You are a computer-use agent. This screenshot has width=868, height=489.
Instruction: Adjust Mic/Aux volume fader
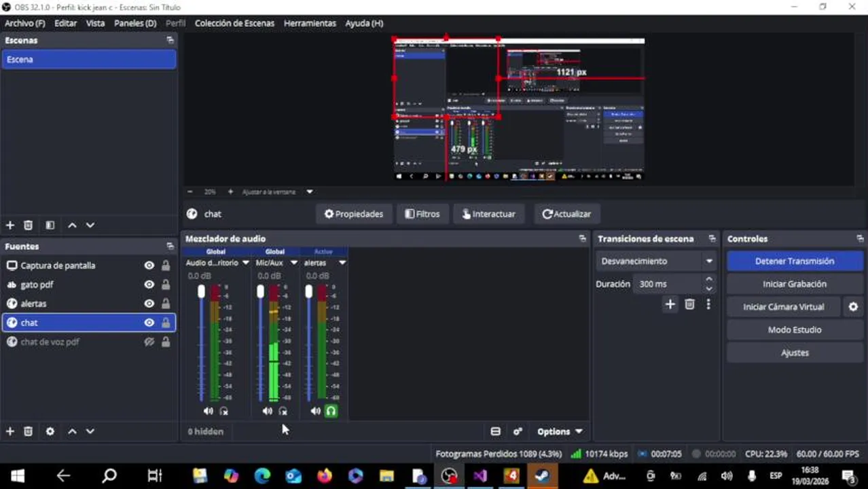[x=260, y=292]
